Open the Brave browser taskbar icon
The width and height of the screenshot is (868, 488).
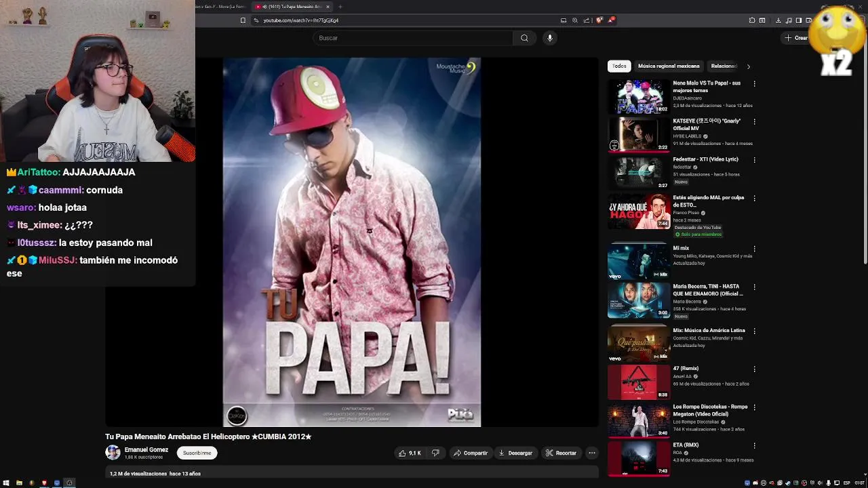pos(45,483)
